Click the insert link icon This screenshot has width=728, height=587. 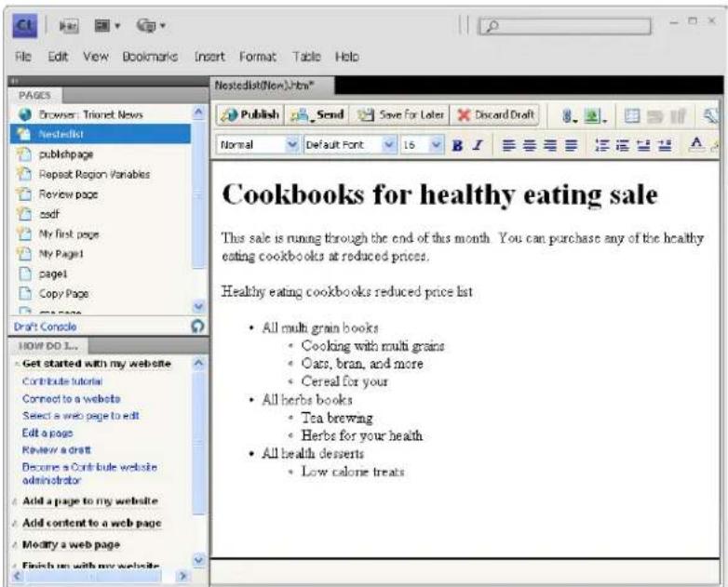click(569, 115)
